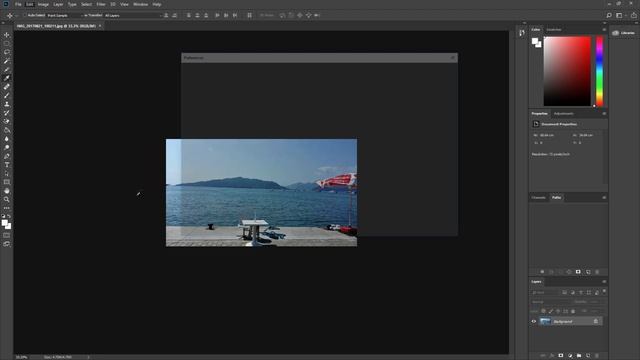This screenshot has width=640, height=360.
Task: Open the All Layers sample dropdown
Action: coord(133,16)
